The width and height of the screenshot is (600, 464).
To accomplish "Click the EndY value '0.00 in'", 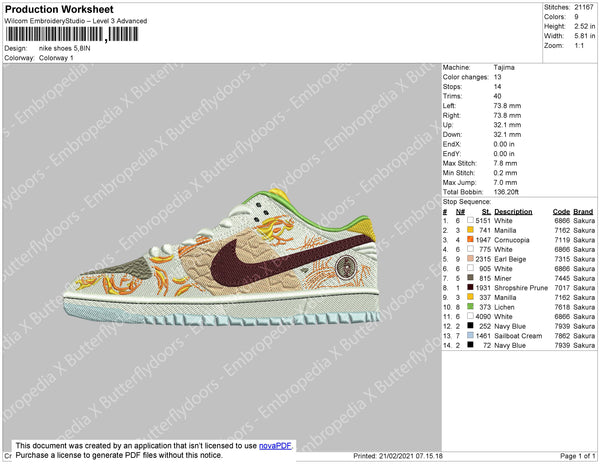I will [x=504, y=154].
